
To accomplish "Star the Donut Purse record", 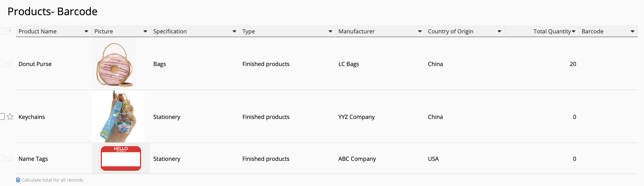I will [x=10, y=63].
